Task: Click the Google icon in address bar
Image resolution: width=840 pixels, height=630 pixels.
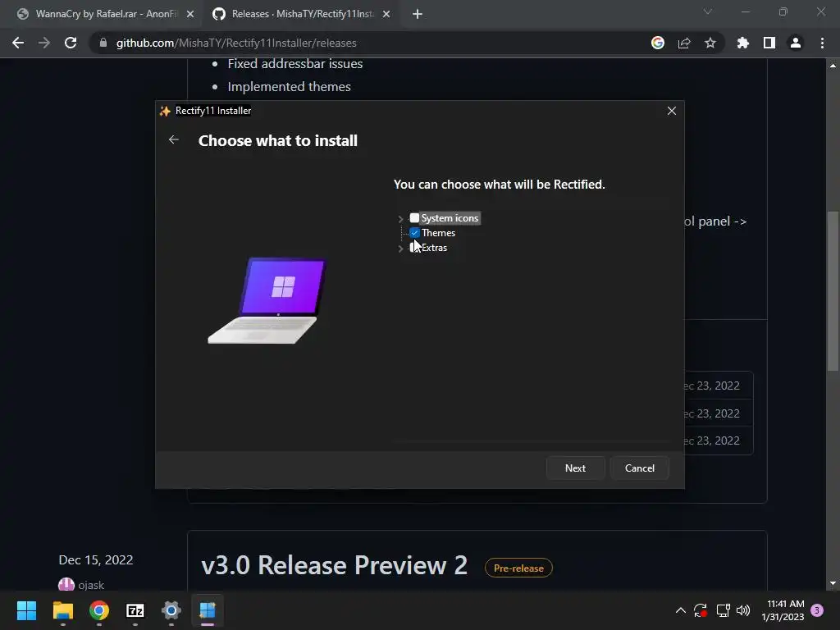Action: pyautogui.click(x=658, y=43)
